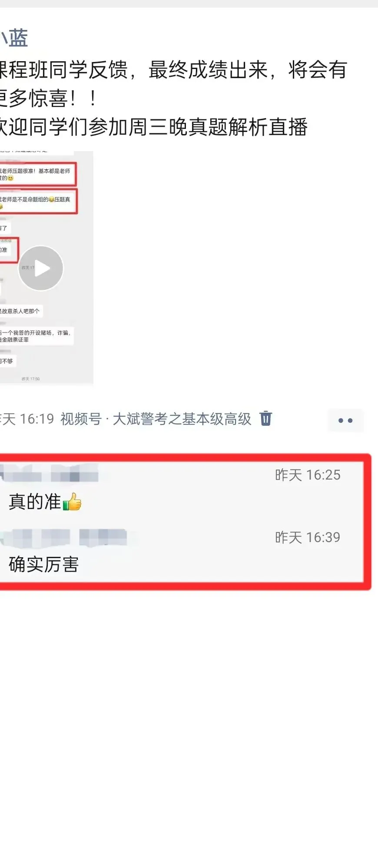Open the blurred name of the second commenter

click(x=63, y=537)
